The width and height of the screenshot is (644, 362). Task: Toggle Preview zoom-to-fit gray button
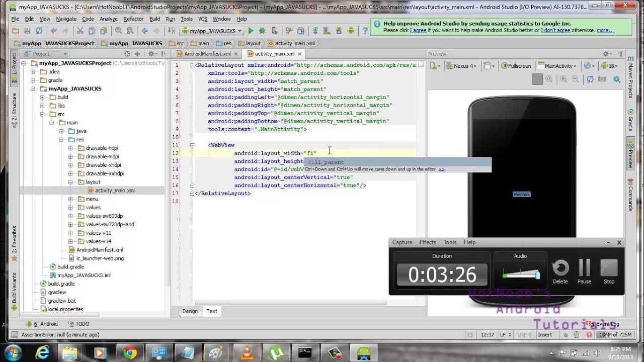[x=537, y=79]
